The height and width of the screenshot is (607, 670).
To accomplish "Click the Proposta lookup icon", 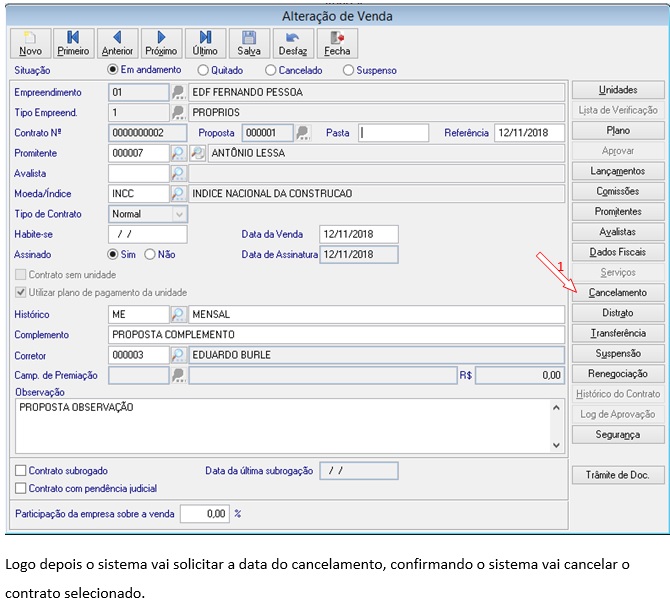I will 303,133.
